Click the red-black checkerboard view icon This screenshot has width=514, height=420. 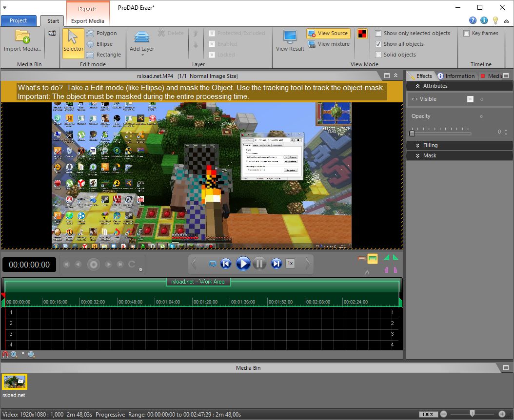click(362, 34)
